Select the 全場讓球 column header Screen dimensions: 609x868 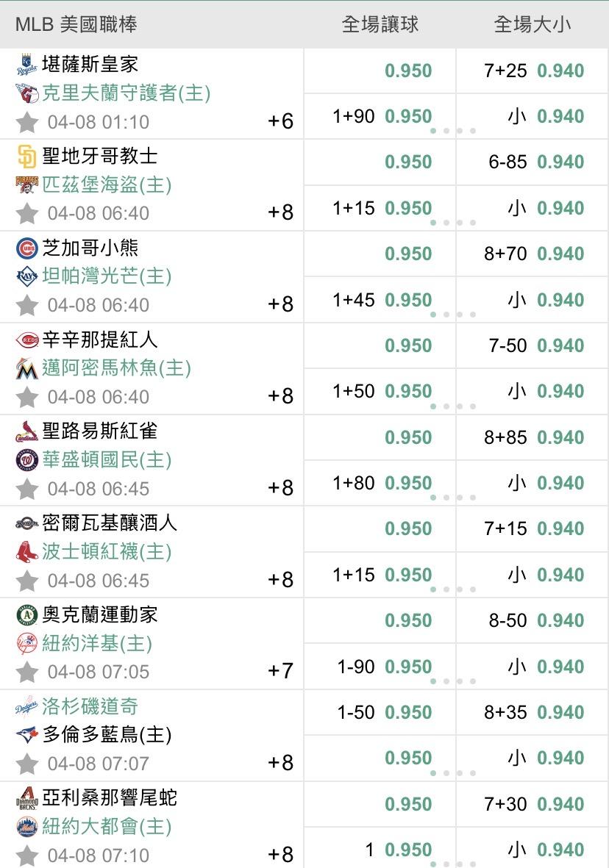tap(380, 24)
